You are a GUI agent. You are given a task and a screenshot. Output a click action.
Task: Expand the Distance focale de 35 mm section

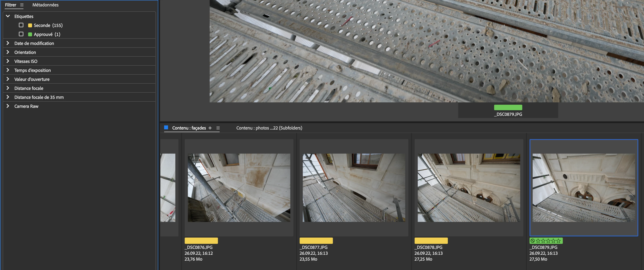pos(8,97)
